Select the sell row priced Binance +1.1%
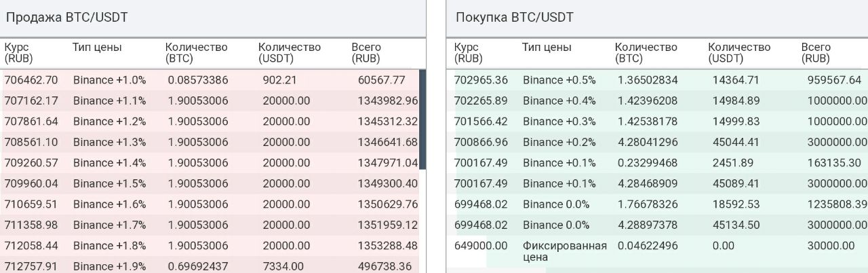The height and width of the screenshot is (273, 868). (x=210, y=101)
